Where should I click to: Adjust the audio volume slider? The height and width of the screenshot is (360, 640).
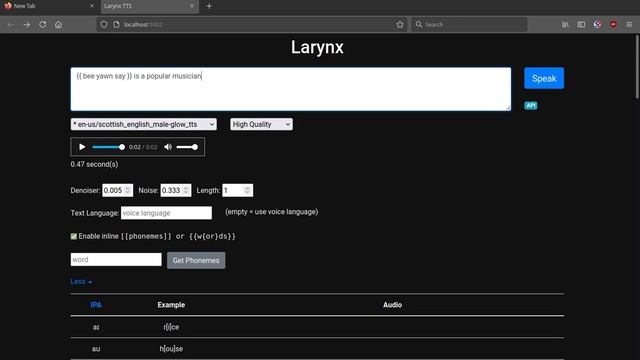[187, 147]
